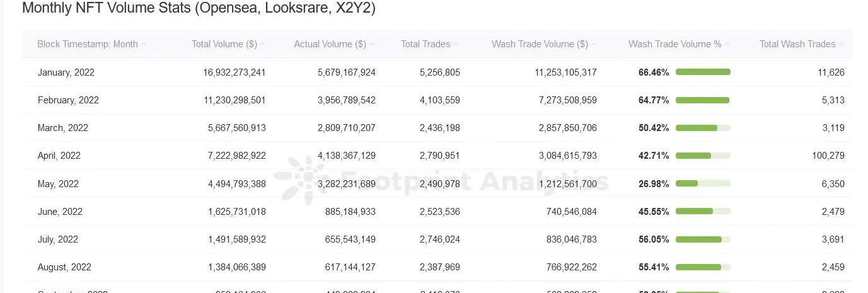This screenshot has width=868, height=293.
Task: Click the Total Volume ($) sort arrow
Action: 262,45
